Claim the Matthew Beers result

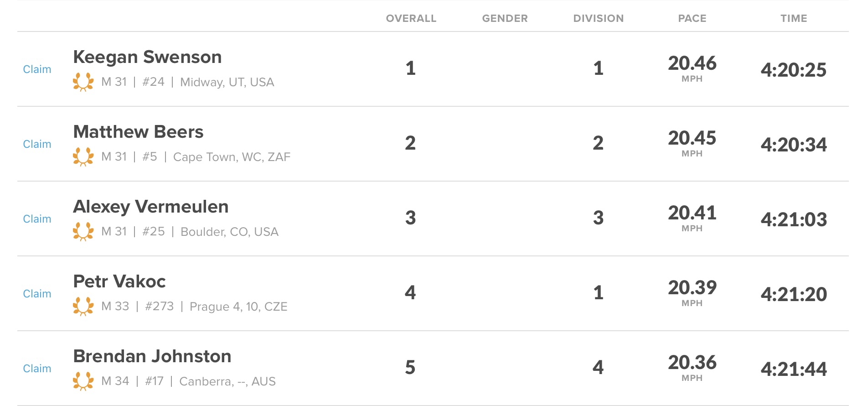pos(37,144)
